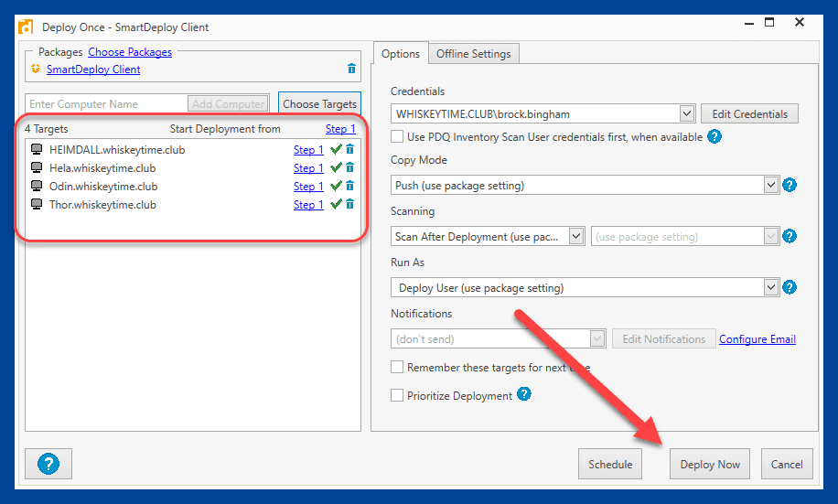Click Step 1 link for Odin.whiskeytime.club
The image size is (838, 504).
pos(308,186)
